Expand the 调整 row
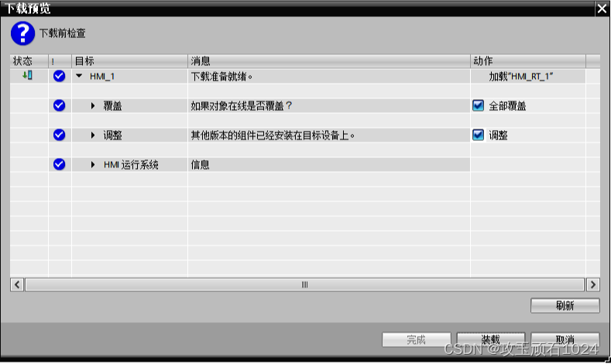This screenshot has height=364, width=611. click(x=93, y=136)
